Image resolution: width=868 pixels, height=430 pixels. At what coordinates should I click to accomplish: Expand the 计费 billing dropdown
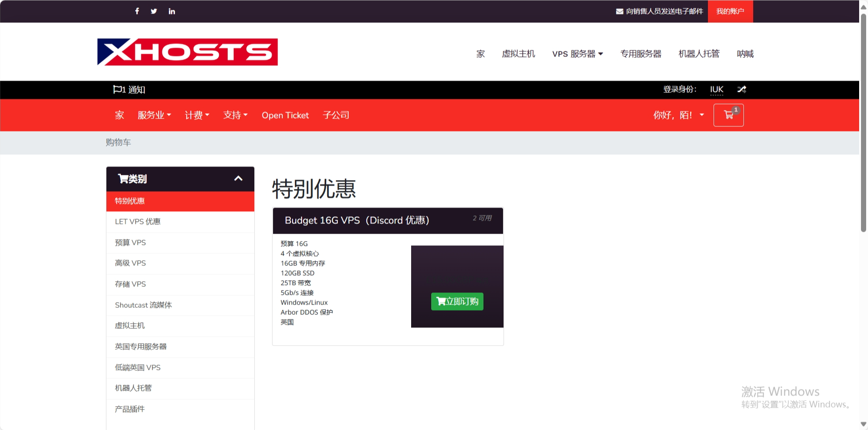[197, 115]
